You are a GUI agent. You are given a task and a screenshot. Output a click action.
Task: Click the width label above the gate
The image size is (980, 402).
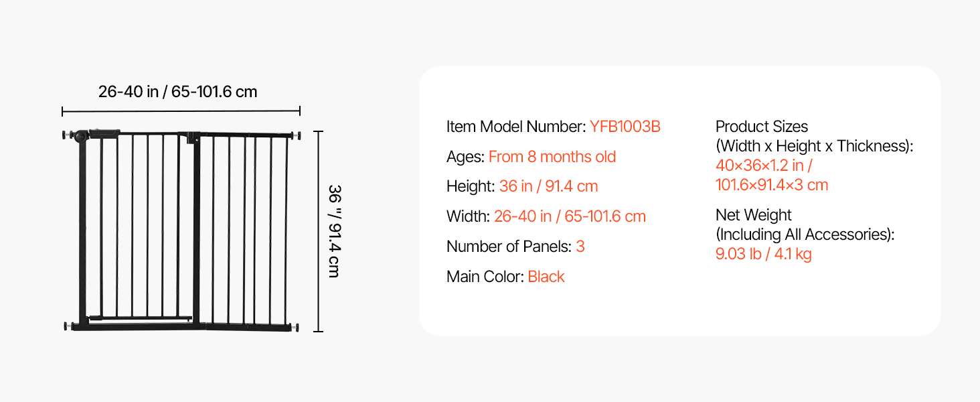pyautogui.click(x=178, y=92)
